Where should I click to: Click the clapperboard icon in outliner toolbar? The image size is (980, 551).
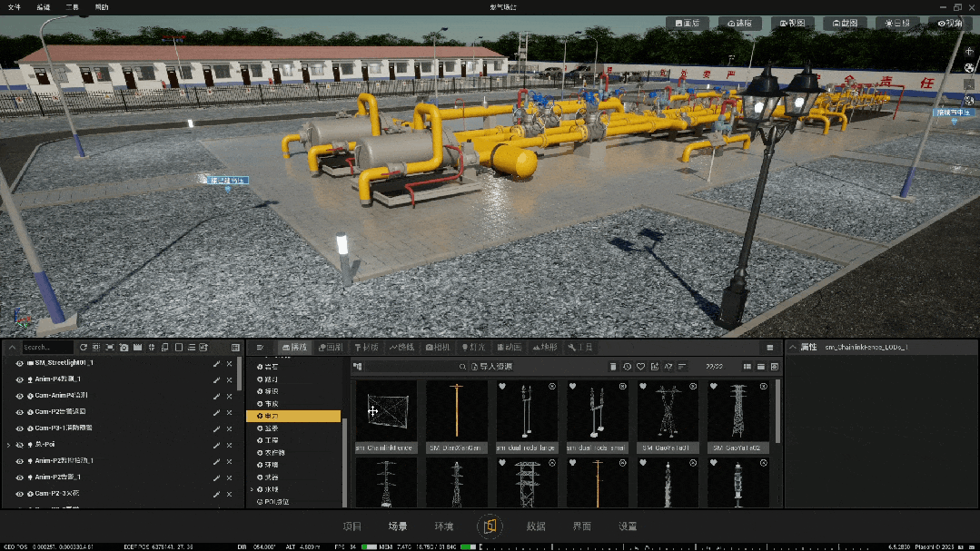(137, 348)
